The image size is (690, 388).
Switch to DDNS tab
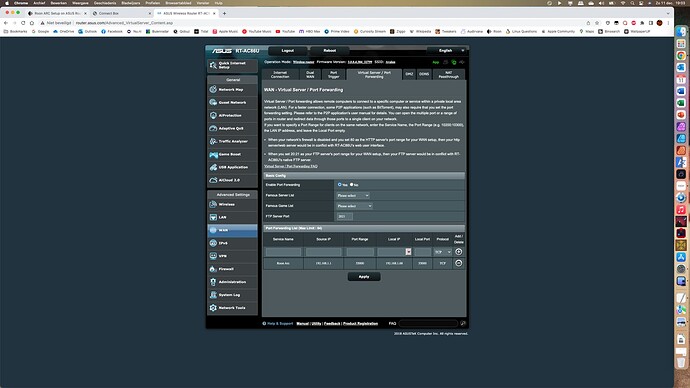pos(424,74)
